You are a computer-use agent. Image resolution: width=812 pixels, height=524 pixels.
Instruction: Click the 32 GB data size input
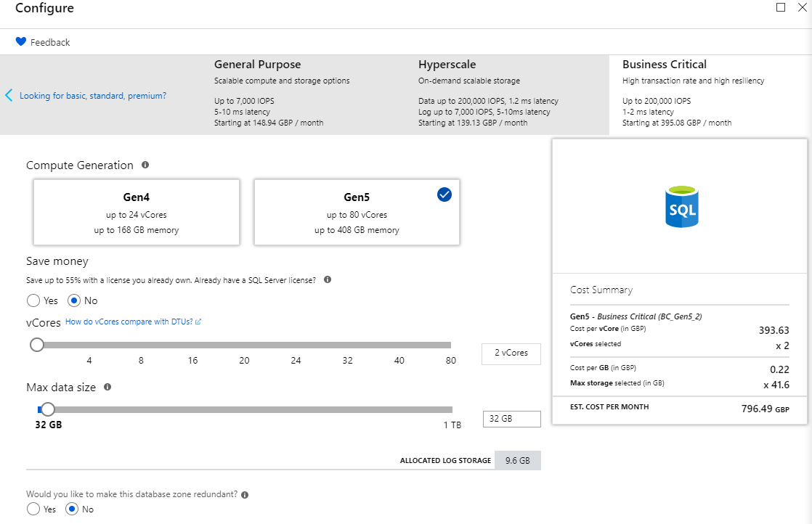tap(511, 419)
